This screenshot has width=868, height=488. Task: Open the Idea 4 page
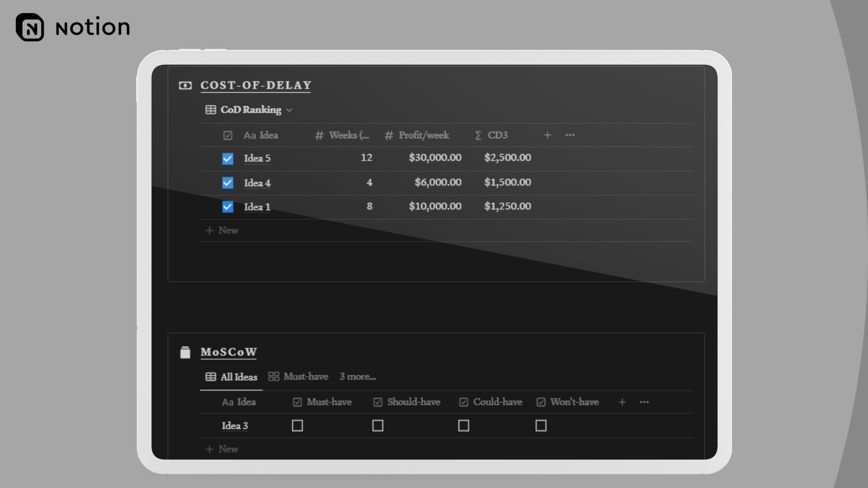tap(257, 183)
